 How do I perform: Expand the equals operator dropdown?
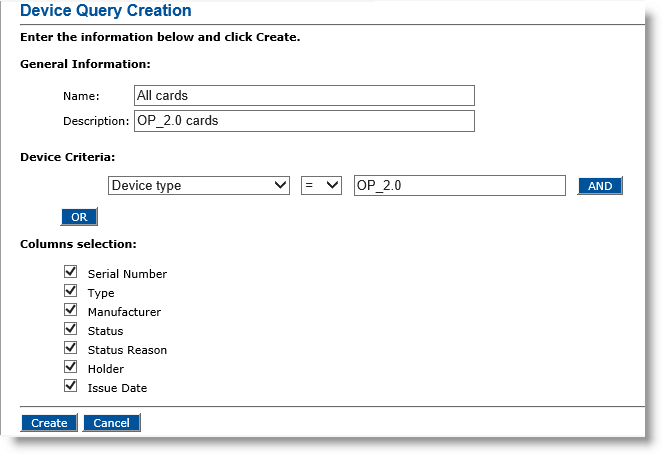coord(321,186)
